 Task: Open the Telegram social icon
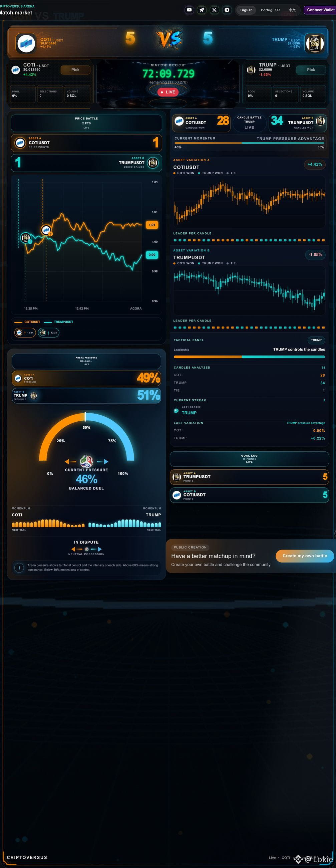click(x=227, y=10)
